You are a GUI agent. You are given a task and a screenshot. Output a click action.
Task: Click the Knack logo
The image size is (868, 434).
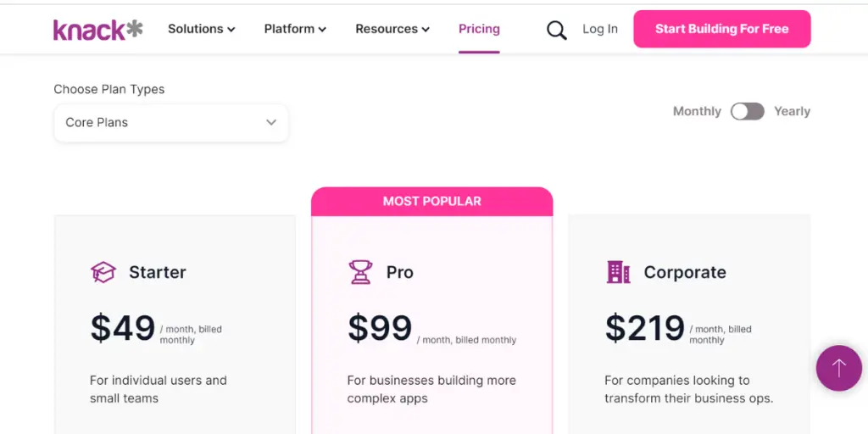pos(98,30)
